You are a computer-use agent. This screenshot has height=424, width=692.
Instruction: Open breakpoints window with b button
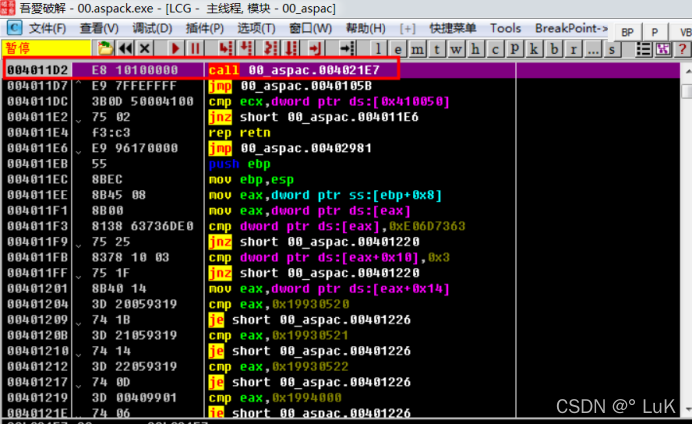tap(553, 49)
